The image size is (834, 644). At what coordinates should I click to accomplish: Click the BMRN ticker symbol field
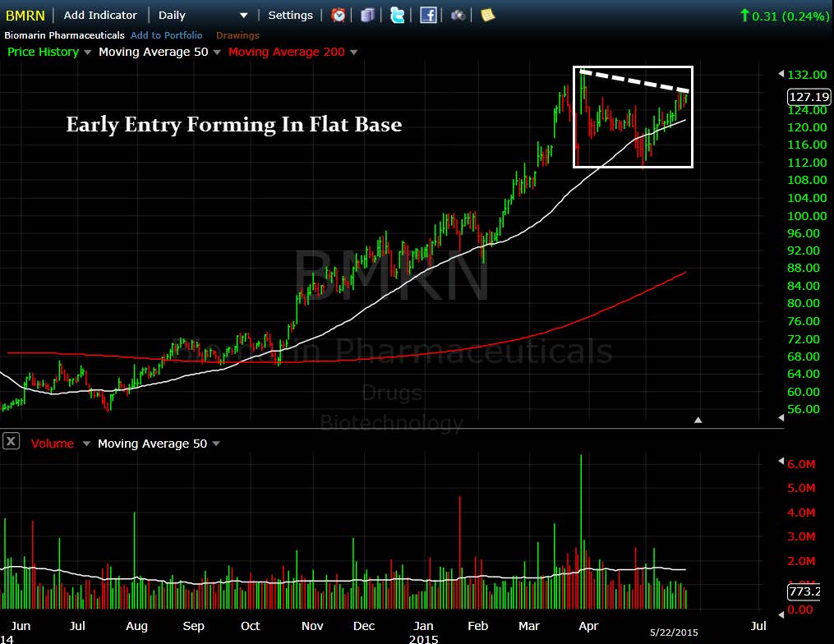point(25,16)
